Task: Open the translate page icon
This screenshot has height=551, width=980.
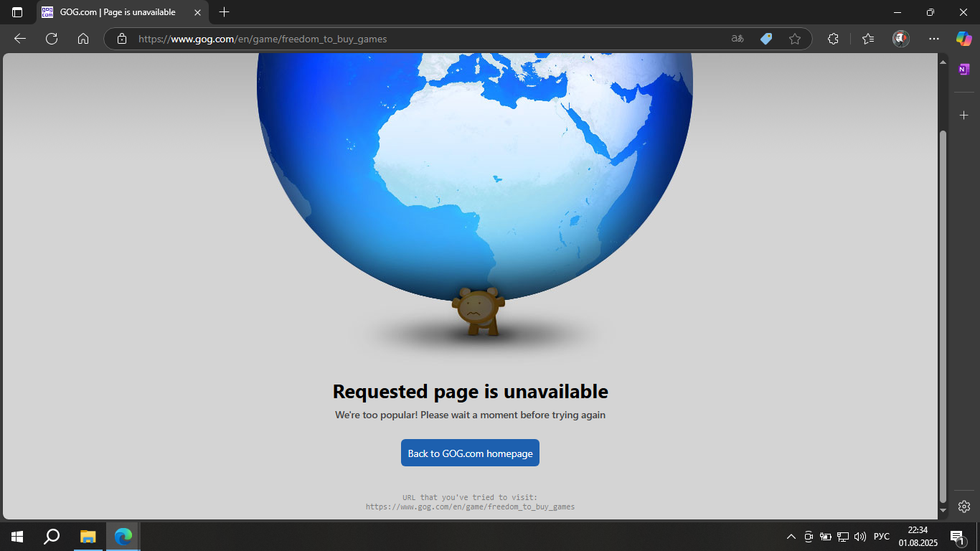Action: pyautogui.click(x=738, y=39)
